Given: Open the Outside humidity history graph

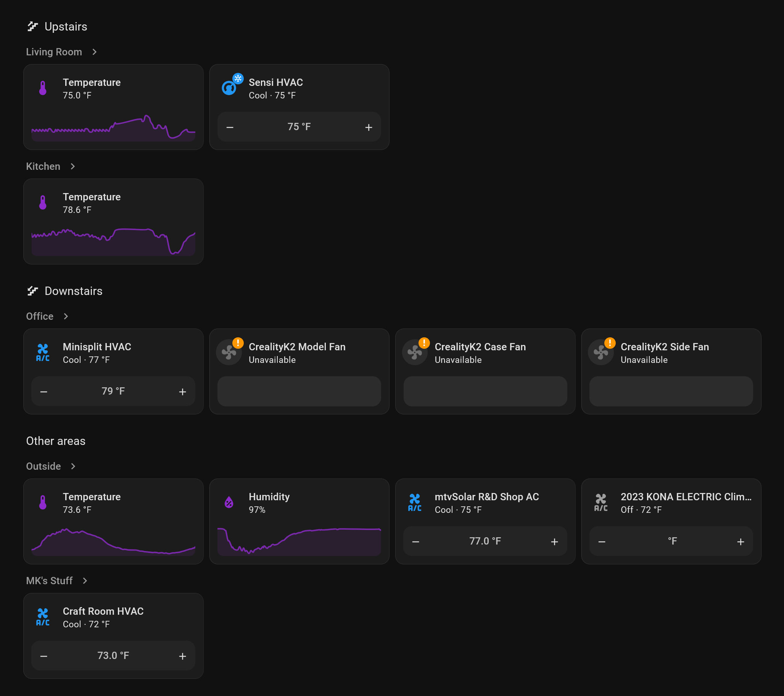Looking at the screenshot, I should coord(299,542).
